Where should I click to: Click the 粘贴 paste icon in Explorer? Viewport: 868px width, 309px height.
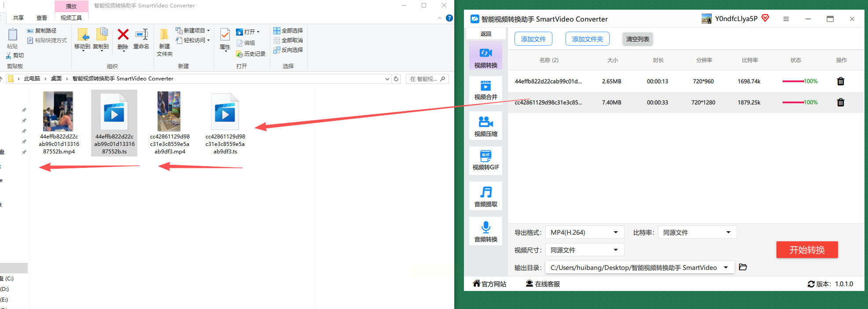click(x=12, y=34)
